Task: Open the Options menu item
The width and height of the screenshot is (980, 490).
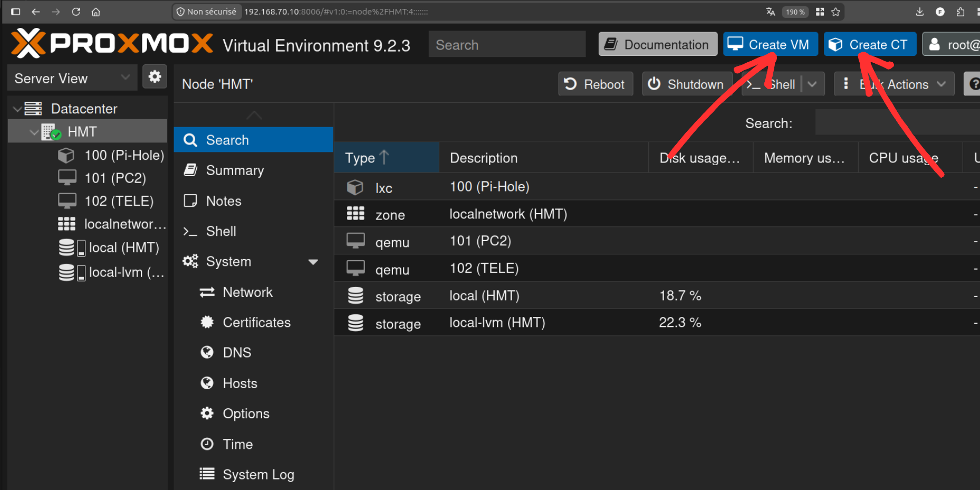Action: click(254, 414)
